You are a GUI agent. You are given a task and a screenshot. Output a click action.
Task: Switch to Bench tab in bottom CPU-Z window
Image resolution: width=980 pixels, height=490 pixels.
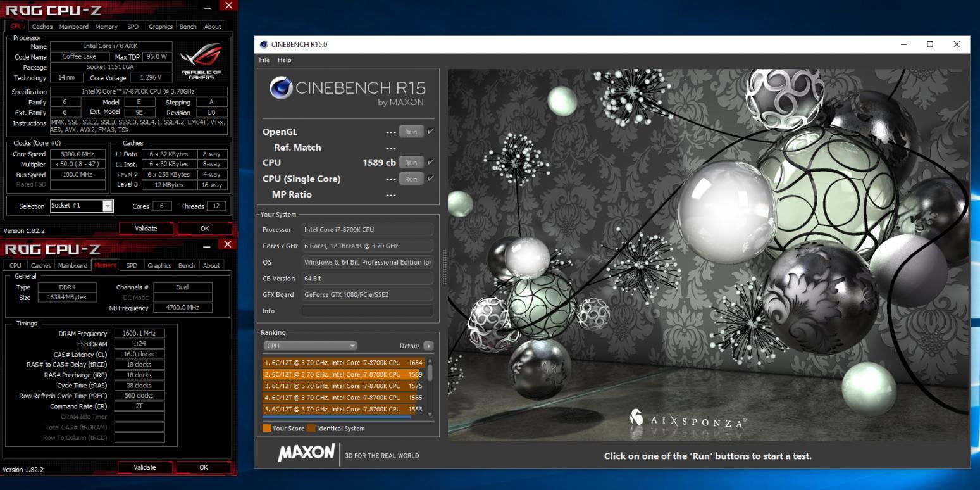coord(187,265)
